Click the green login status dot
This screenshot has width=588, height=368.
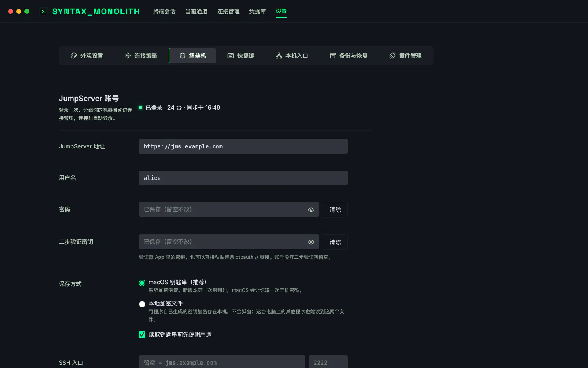140,108
